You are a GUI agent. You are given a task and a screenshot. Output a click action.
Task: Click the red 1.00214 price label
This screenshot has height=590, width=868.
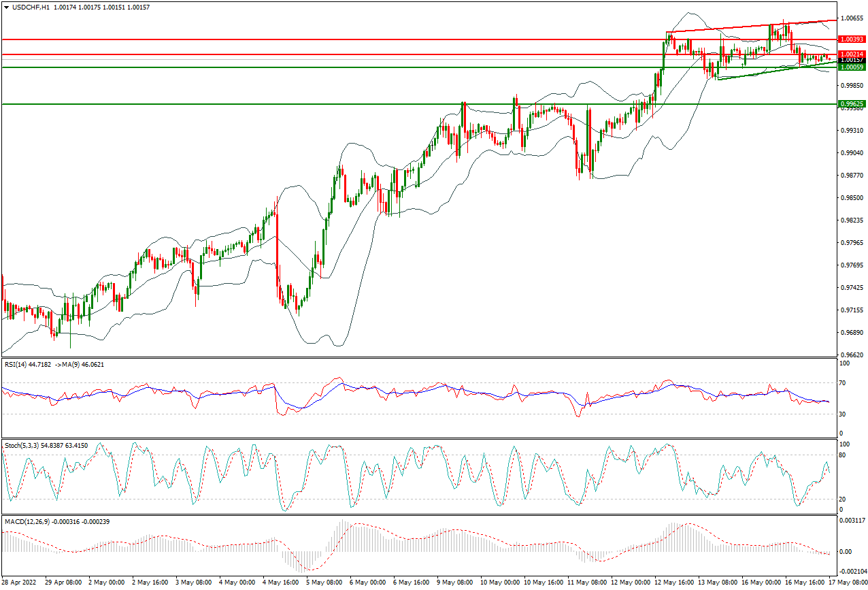(852, 54)
